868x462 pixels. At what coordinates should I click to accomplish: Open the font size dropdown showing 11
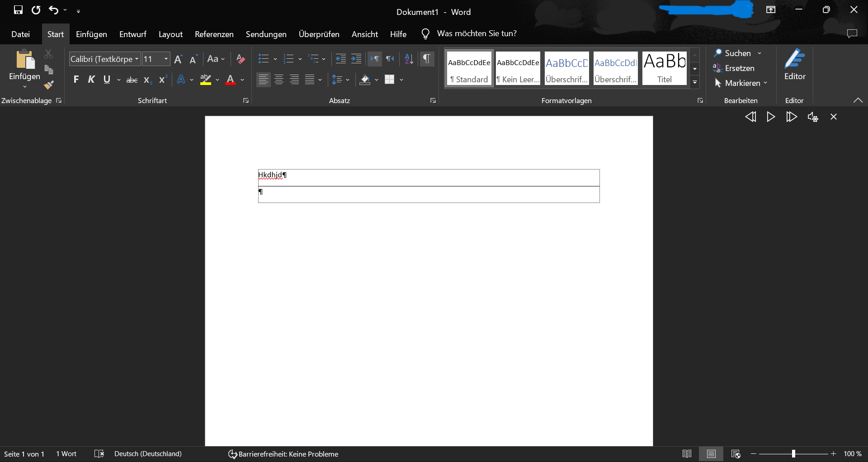pyautogui.click(x=166, y=59)
